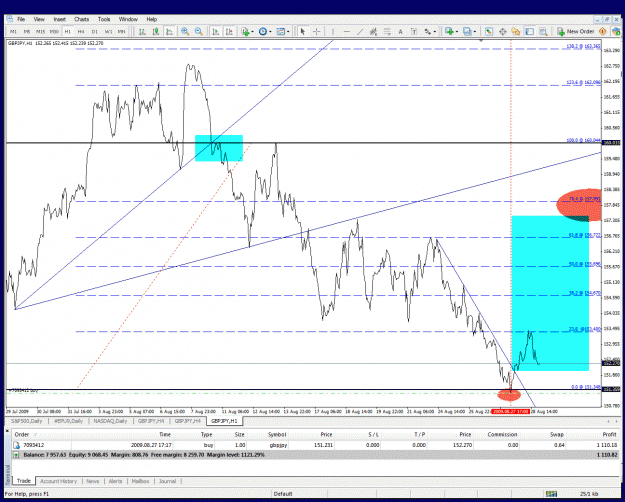This screenshot has width=625, height=502.
Task: Toggle chart auto scroll icon
Action: click(216, 31)
